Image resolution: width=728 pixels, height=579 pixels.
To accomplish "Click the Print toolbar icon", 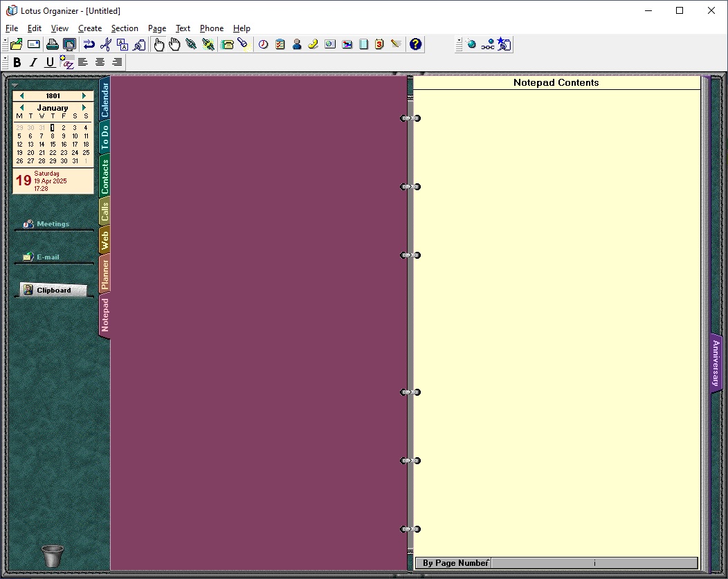I will [x=53, y=44].
